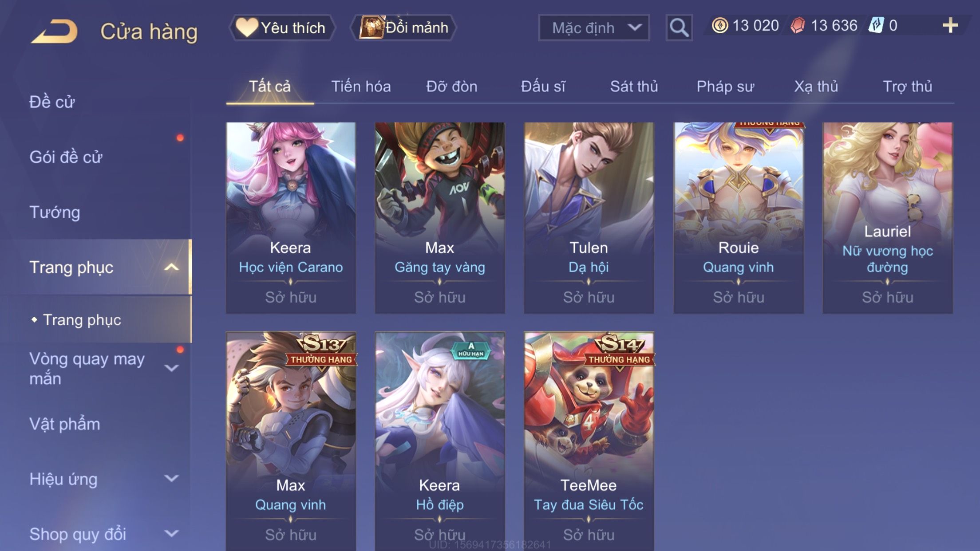Switch to the Pháp sư tab
The width and height of the screenshot is (980, 551).
tap(725, 87)
